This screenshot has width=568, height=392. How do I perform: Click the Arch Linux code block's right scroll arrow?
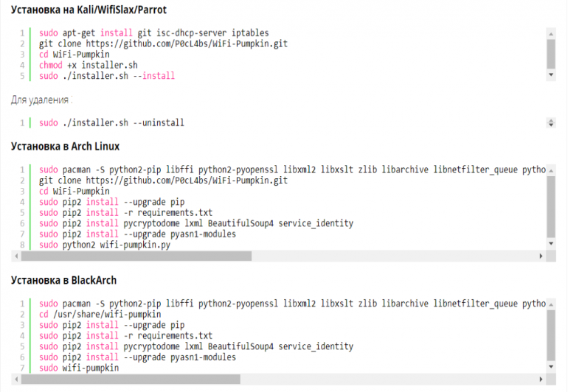(541, 256)
